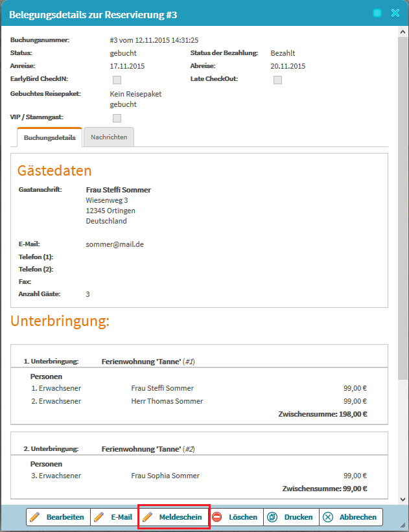Click the Anzahl Gäste value 3
This screenshot has width=409, height=532.
coord(88,294)
